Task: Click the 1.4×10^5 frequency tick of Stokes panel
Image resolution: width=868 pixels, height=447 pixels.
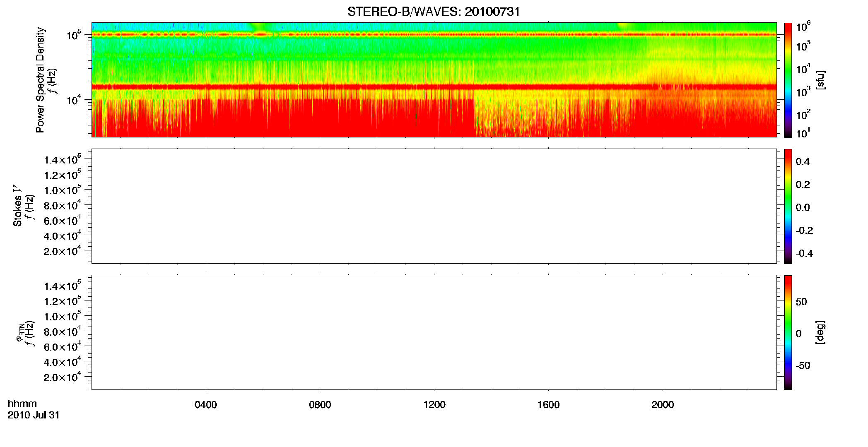Action: 63,159
